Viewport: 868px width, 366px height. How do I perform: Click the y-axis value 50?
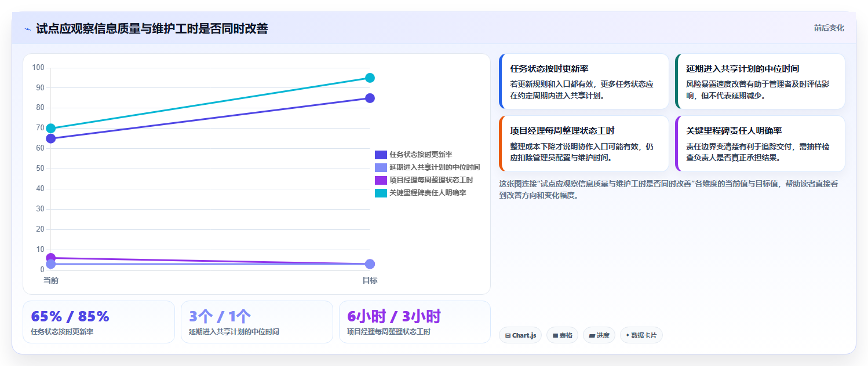[40, 169]
